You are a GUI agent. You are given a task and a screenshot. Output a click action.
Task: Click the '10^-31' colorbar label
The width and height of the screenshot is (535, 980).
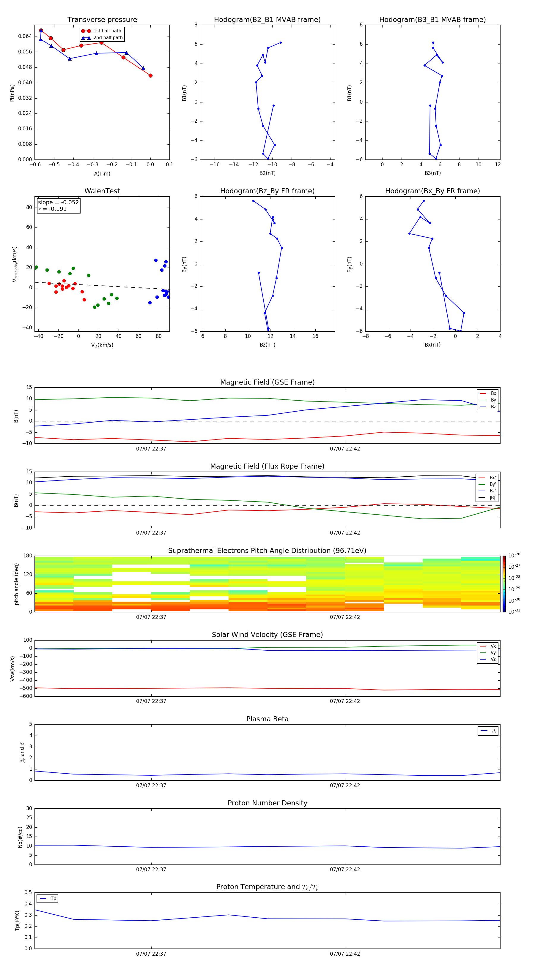point(514,611)
